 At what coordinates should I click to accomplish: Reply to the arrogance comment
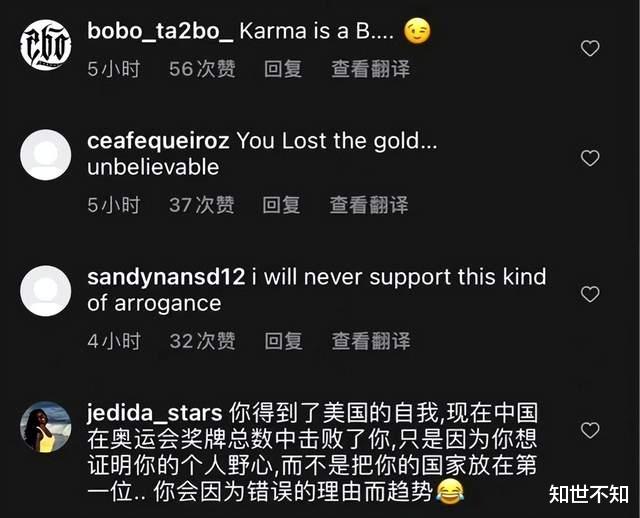pos(283,341)
